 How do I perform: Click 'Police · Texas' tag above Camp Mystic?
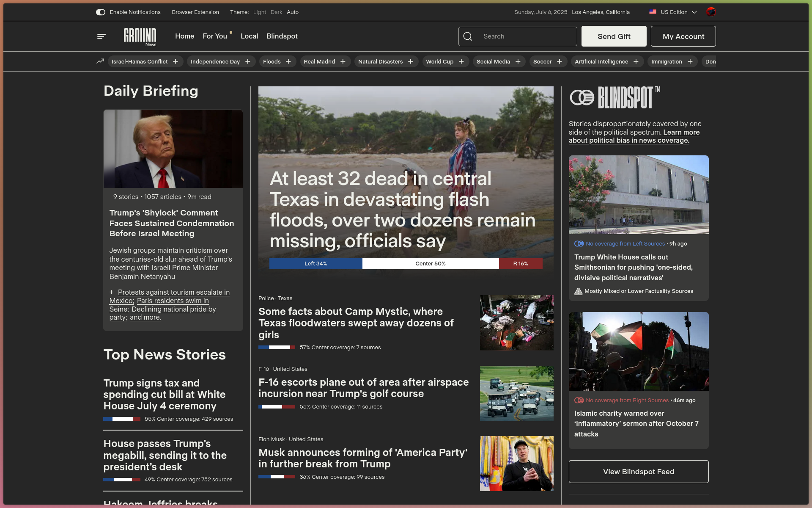pos(275,298)
